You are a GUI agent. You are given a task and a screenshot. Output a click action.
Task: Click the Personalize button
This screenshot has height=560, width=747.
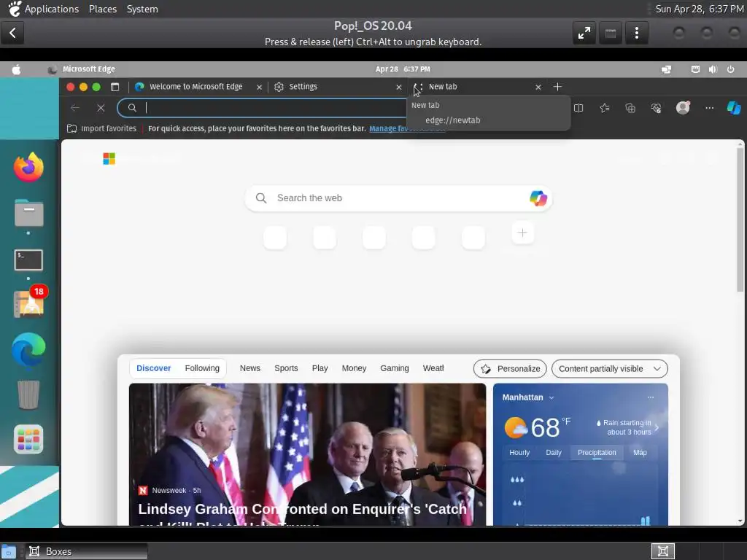[510, 368]
